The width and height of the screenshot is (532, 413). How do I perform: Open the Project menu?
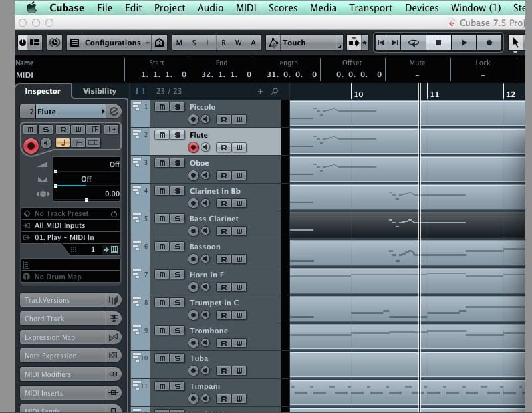[170, 7]
